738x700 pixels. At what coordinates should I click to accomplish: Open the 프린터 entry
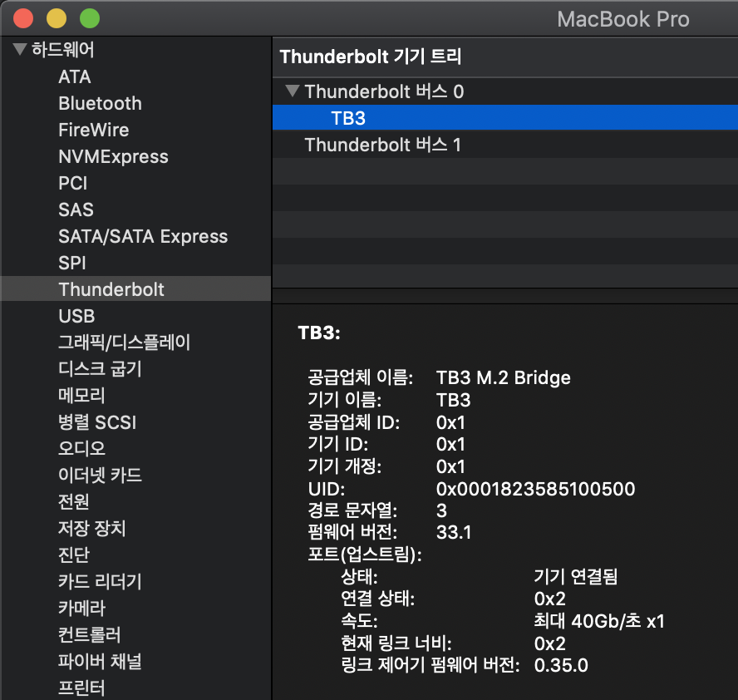(x=81, y=688)
